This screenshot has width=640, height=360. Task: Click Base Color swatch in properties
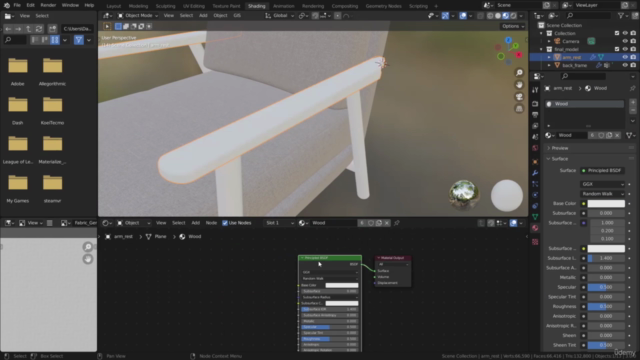click(x=606, y=203)
